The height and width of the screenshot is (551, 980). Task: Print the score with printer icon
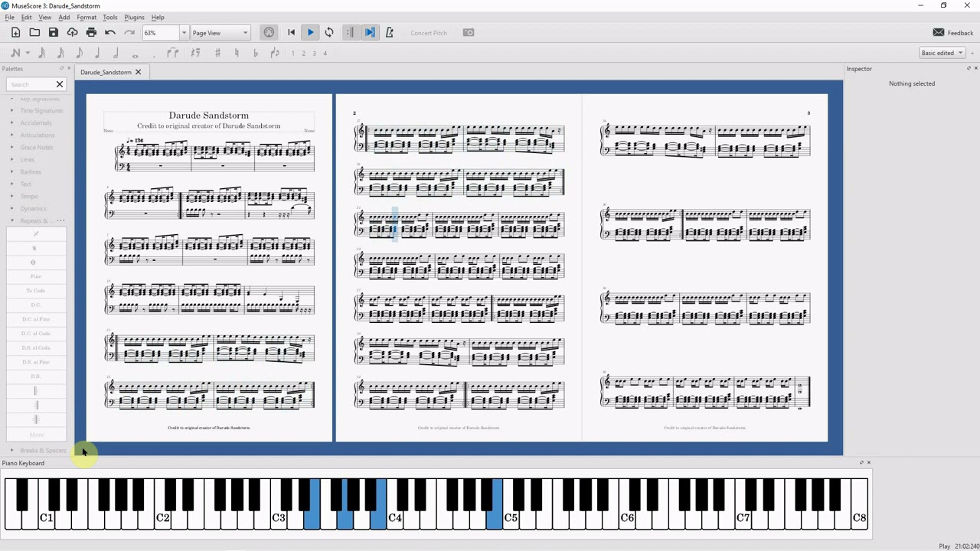click(x=91, y=32)
